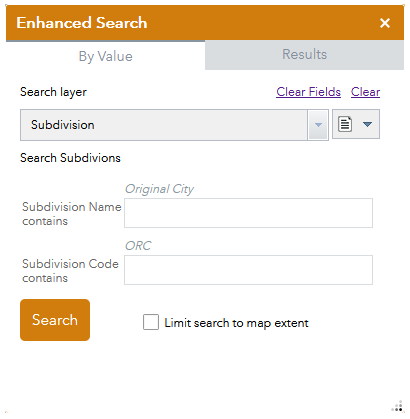Focus the Subdivision Code contains field
410x419 pixels.
[248, 270]
